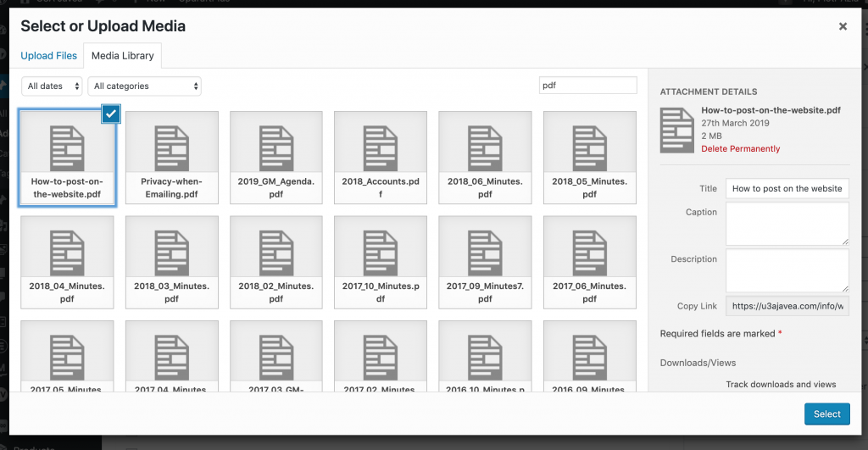Click attachment details document preview icon

tap(676, 130)
